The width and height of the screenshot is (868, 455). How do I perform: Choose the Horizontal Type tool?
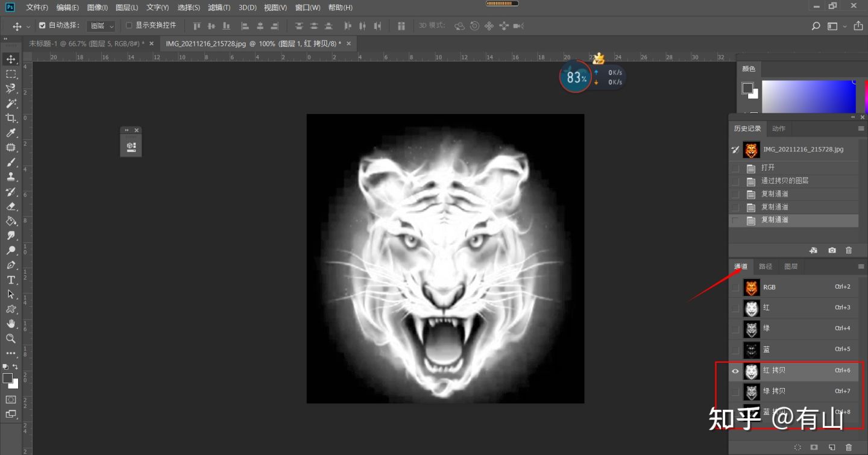click(11, 280)
